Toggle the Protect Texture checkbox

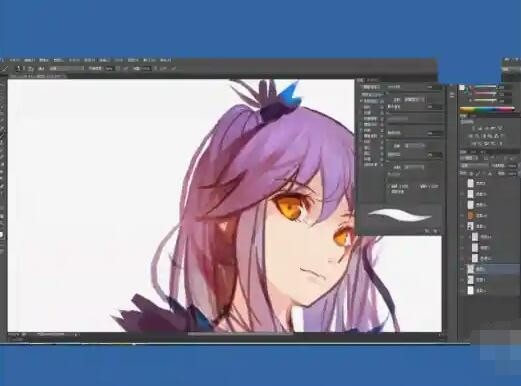[x=362, y=165]
